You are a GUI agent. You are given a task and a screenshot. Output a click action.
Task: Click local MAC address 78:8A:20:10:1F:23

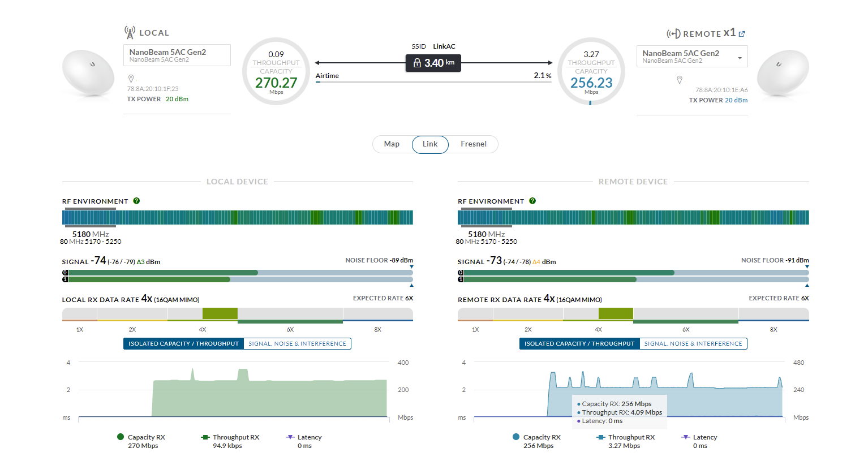click(153, 89)
